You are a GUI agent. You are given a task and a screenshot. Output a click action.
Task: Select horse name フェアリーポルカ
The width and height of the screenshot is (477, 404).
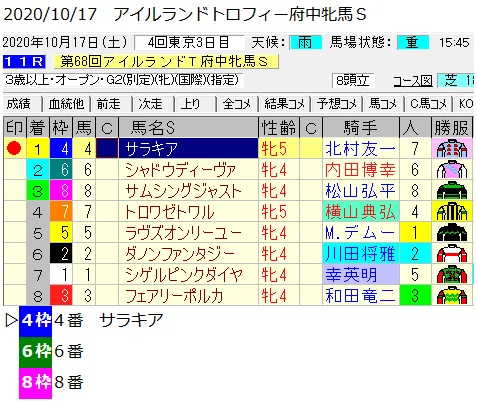(174, 295)
